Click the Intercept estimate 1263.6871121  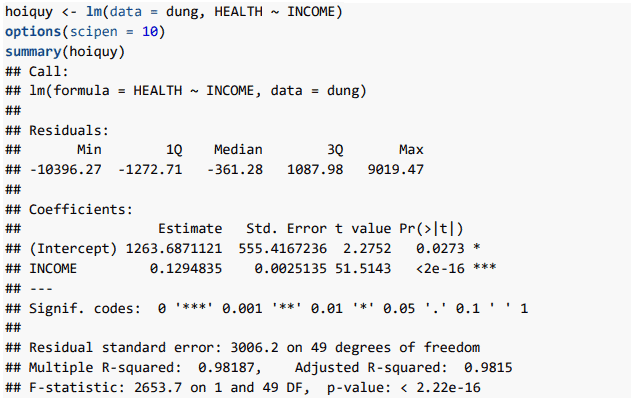pos(174,248)
